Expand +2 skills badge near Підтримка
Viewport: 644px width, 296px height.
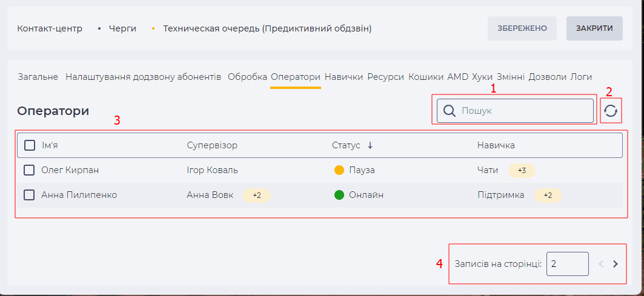tap(548, 196)
